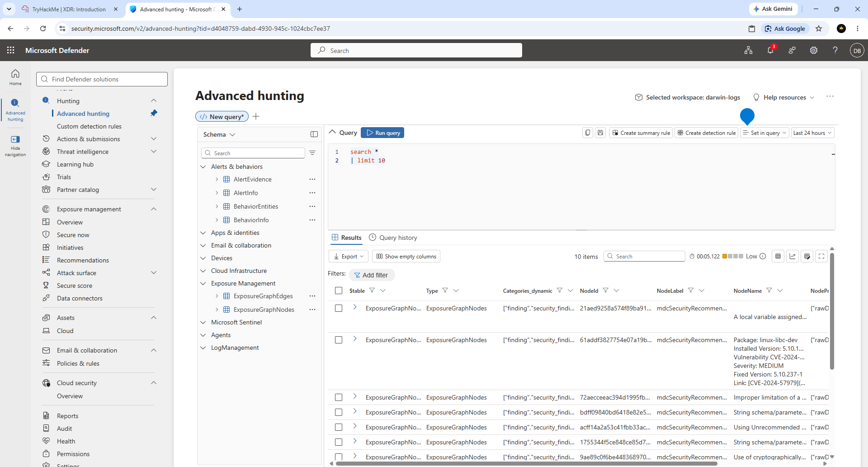Add a new query tab with plus
The height and width of the screenshot is (467, 868).
pyautogui.click(x=256, y=116)
